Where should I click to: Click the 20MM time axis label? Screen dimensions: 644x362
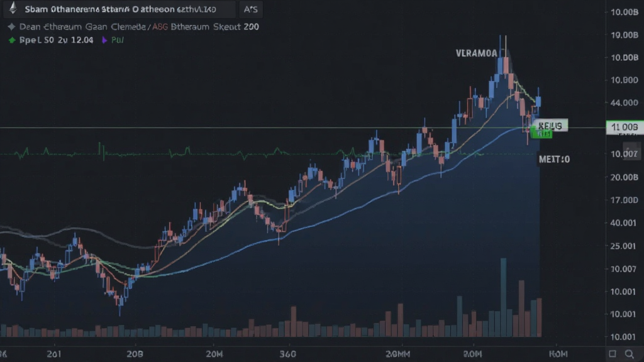tap(398, 354)
